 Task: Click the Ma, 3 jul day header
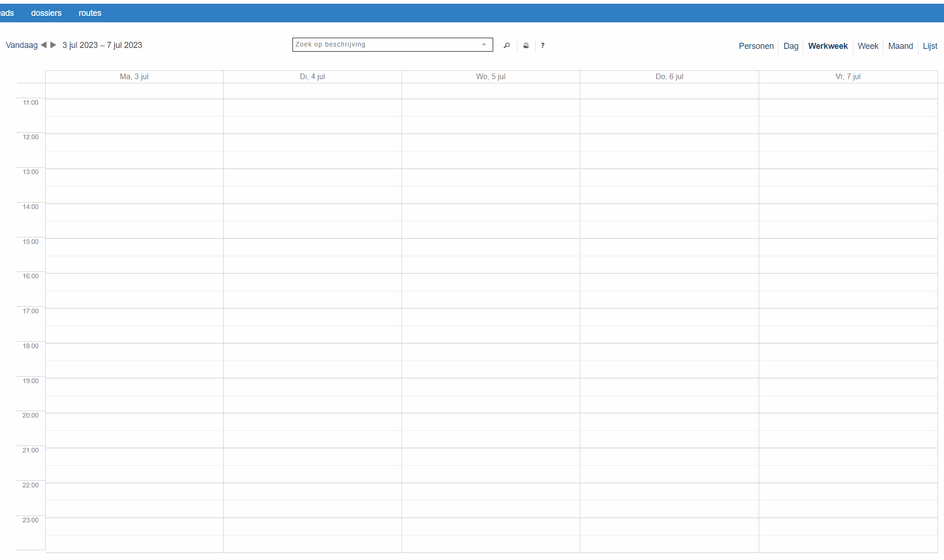click(134, 77)
